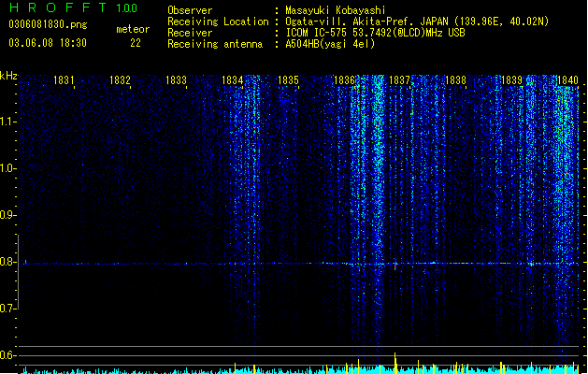Click the 1833 time marker
Image resolution: width=588 pixels, height=374 pixels.
tap(176, 80)
